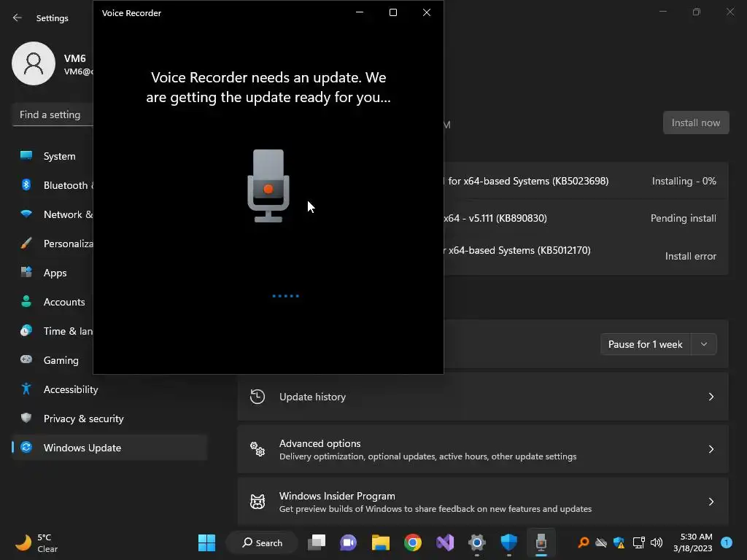747x560 pixels.
Task: Open Network settings category
Action: pos(53,214)
